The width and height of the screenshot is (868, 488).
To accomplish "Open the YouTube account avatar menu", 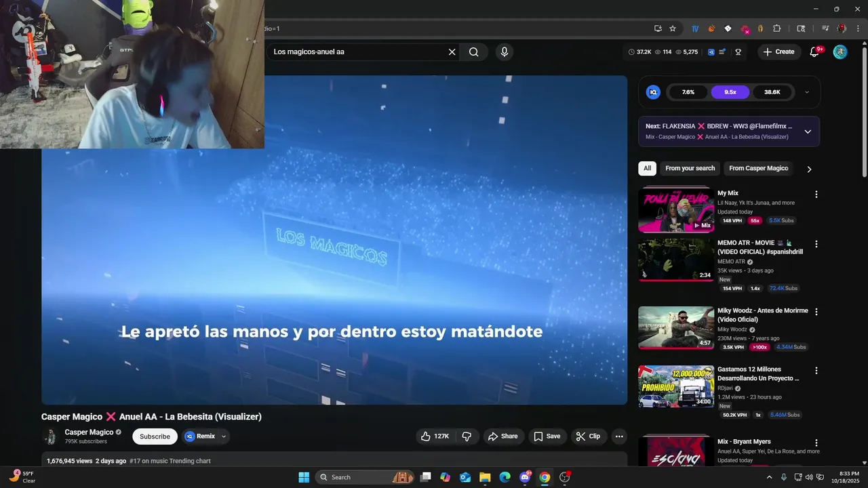I will (x=840, y=52).
